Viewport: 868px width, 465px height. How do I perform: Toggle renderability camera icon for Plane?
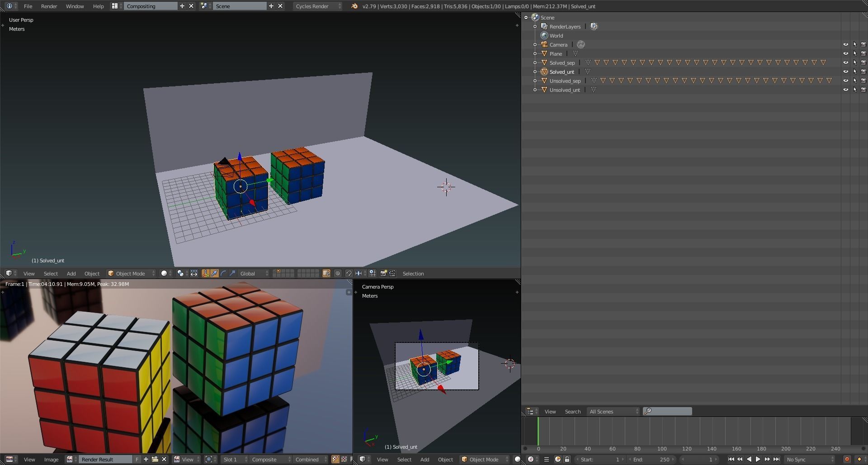[x=863, y=54]
